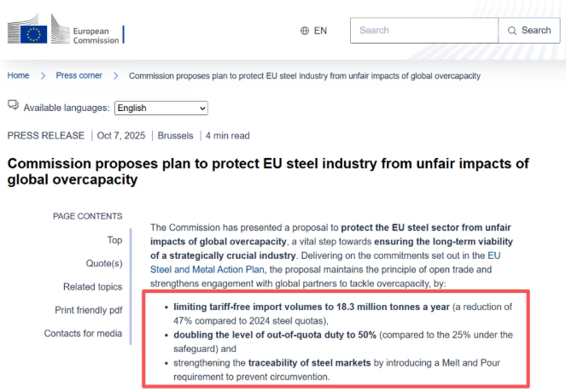This screenshot has height=392, width=566.
Task: Click the press release headline
Action: click(268, 172)
